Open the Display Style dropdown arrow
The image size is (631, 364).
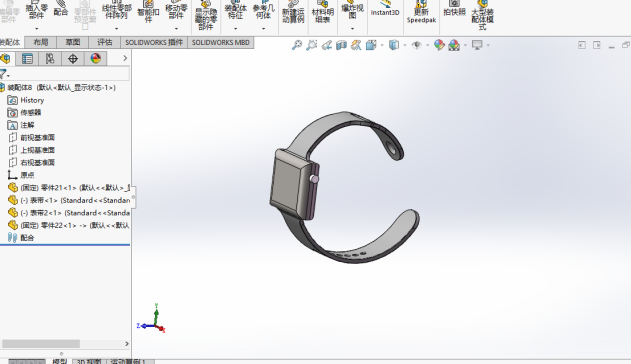pos(405,45)
